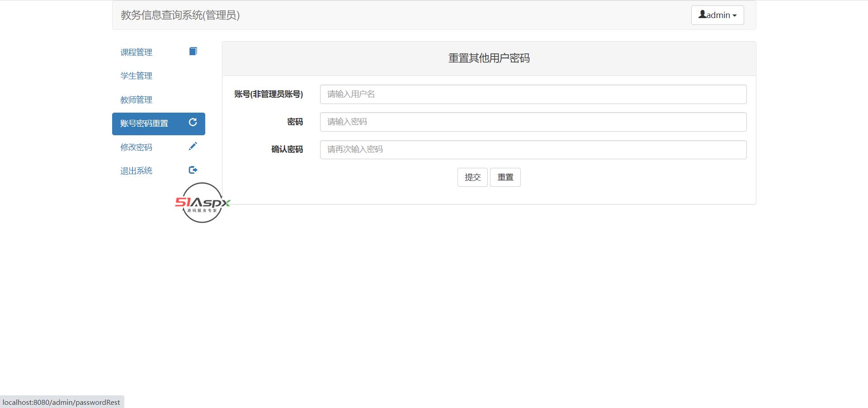Click the refresh icon beside 账号密码重置
This screenshot has width=868, height=408.
193,122
